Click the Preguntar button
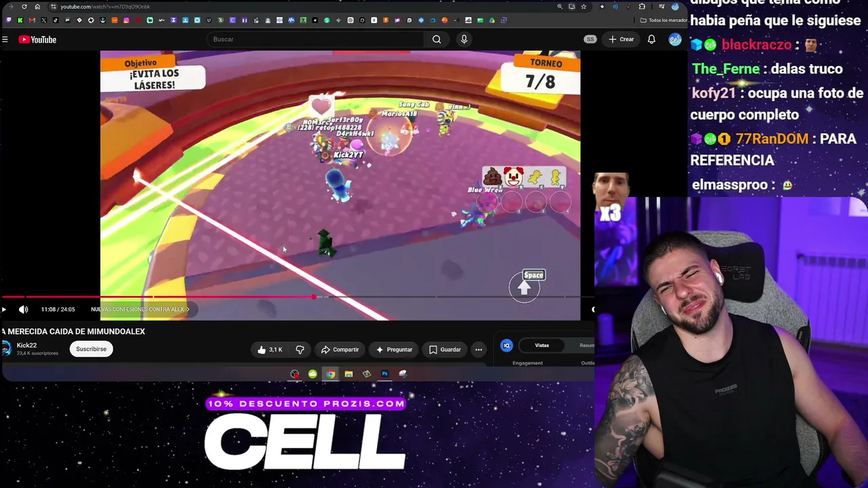Viewport: 868px width, 488px height. [x=394, y=350]
